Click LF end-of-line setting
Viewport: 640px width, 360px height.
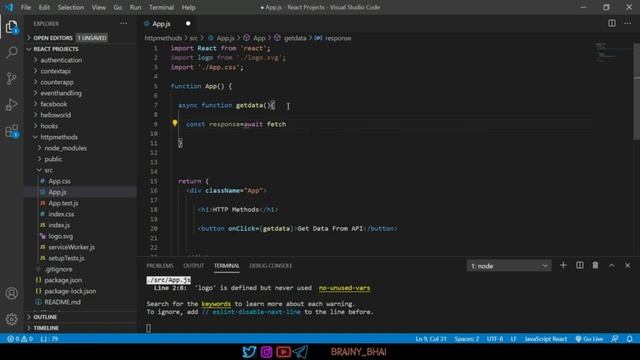(513, 339)
